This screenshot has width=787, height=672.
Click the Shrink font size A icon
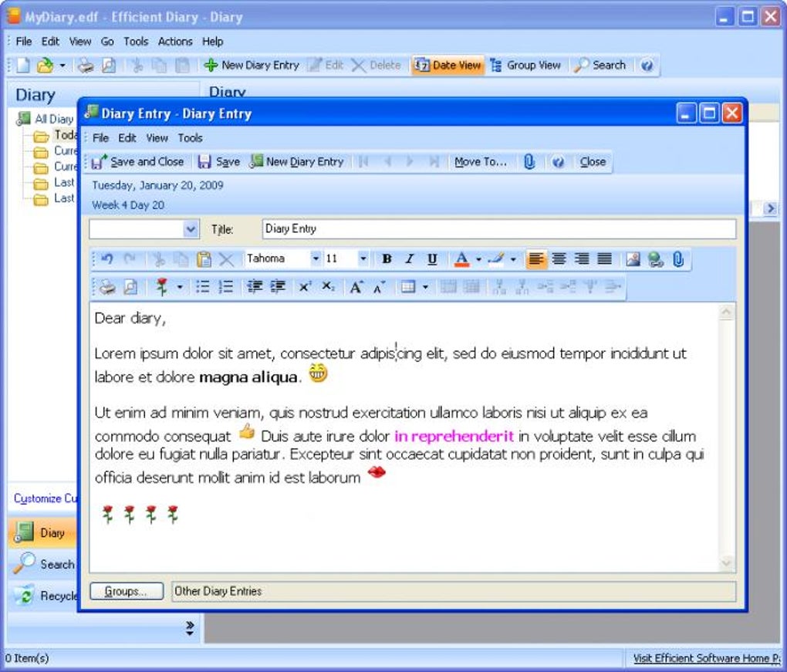pos(379,287)
